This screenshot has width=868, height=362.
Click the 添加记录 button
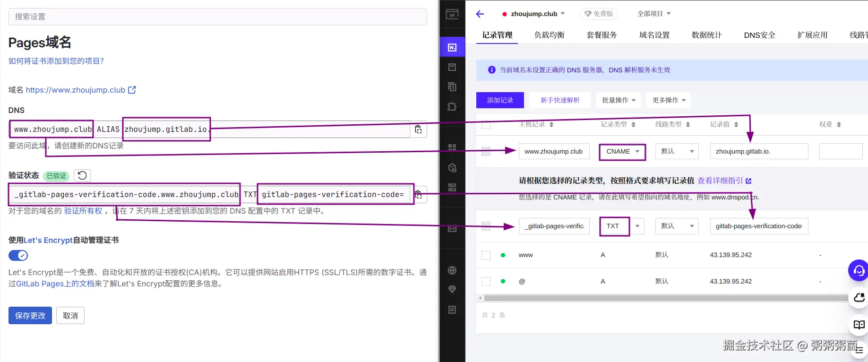coord(500,100)
